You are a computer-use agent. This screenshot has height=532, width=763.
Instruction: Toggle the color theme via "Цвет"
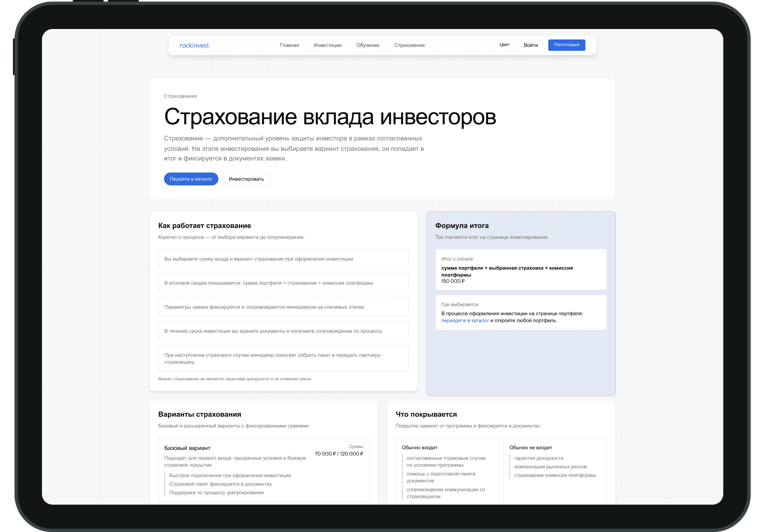(x=504, y=45)
